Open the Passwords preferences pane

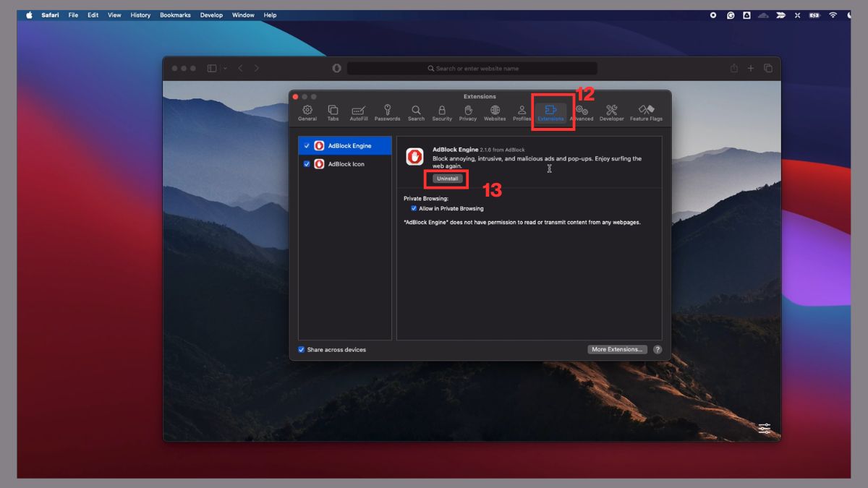pyautogui.click(x=388, y=113)
